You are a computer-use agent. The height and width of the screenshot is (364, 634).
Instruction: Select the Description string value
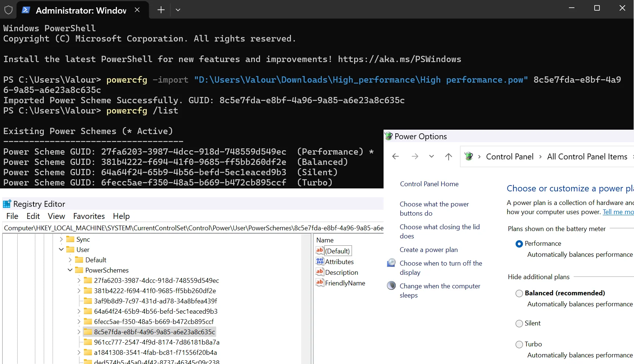point(341,272)
